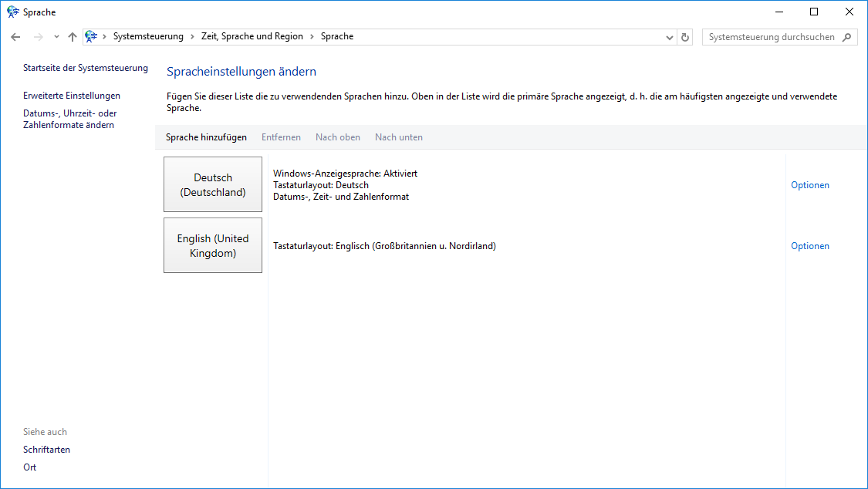Go to Startseite der Systemsteuerung
Viewport: 868px width, 489px height.
pos(85,68)
